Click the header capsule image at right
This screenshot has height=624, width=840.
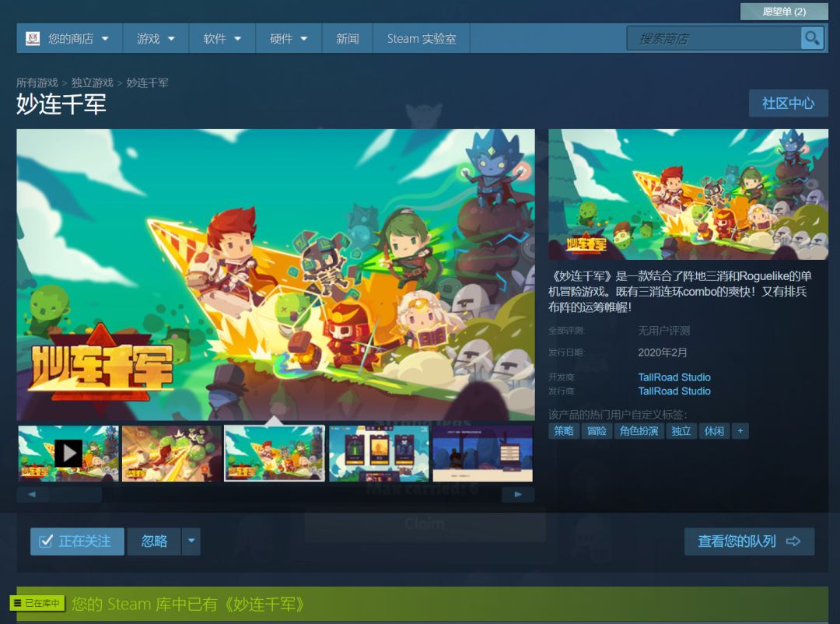point(688,194)
